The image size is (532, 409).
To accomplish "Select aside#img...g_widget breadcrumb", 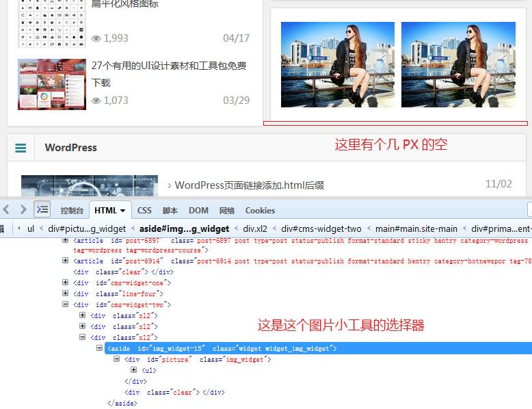I will 184,229.
